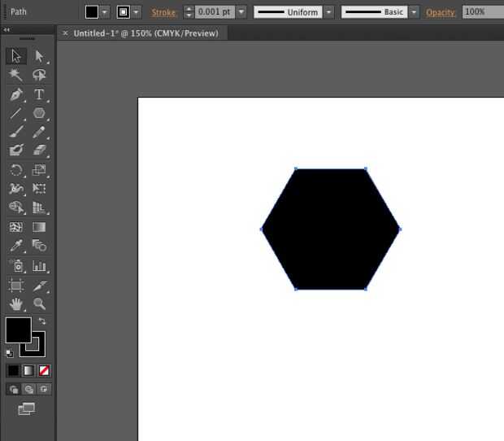The width and height of the screenshot is (504, 441).
Task: Click the large black Fill swatch in toolbox
Action: (18, 330)
